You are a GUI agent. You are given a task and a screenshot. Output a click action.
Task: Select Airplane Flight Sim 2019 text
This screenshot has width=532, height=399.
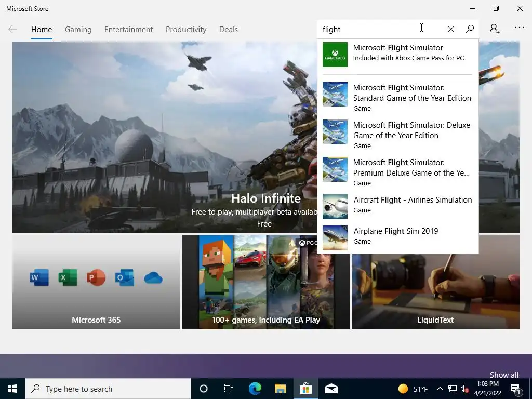coord(395,231)
